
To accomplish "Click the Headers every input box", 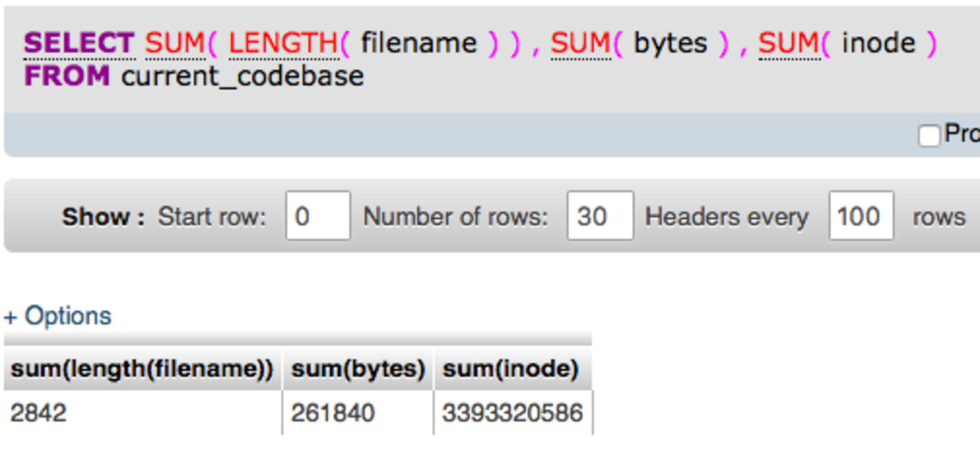I will pos(861,216).
